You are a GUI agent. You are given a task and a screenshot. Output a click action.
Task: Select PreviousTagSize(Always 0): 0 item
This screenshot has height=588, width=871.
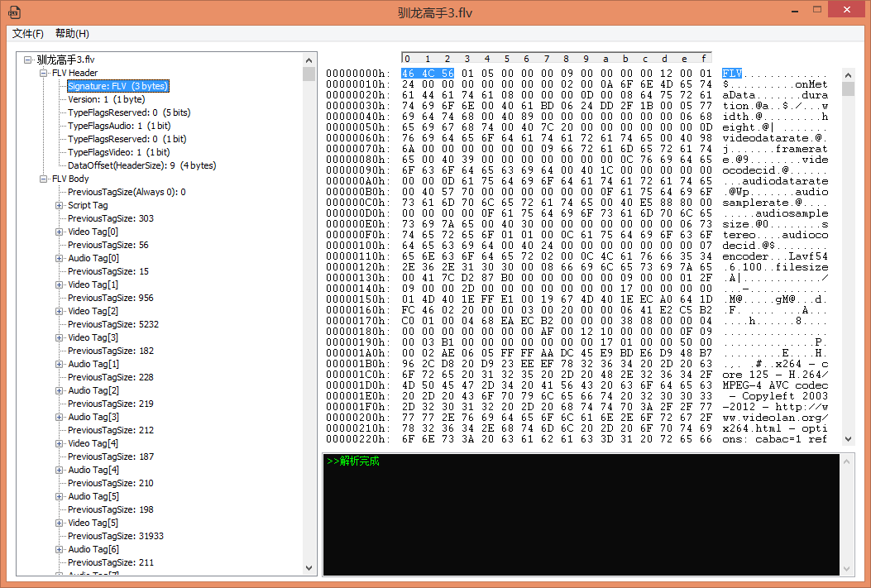click(127, 192)
